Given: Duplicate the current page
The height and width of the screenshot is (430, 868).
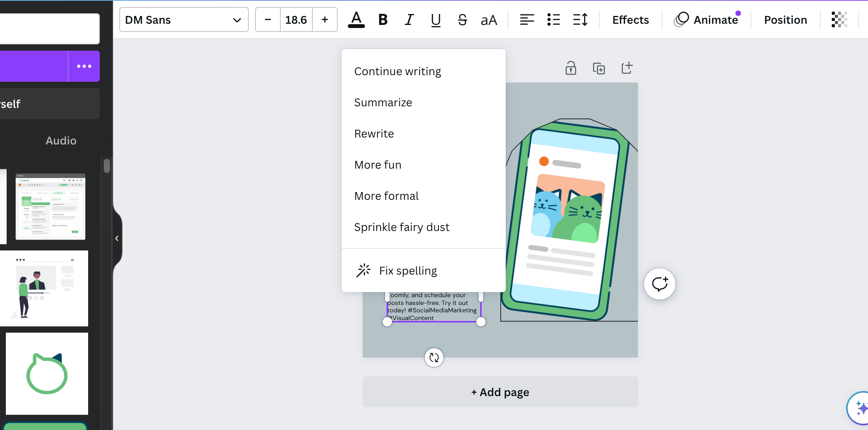Looking at the screenshot, I should pyautogui.click(x=599, y=68).
